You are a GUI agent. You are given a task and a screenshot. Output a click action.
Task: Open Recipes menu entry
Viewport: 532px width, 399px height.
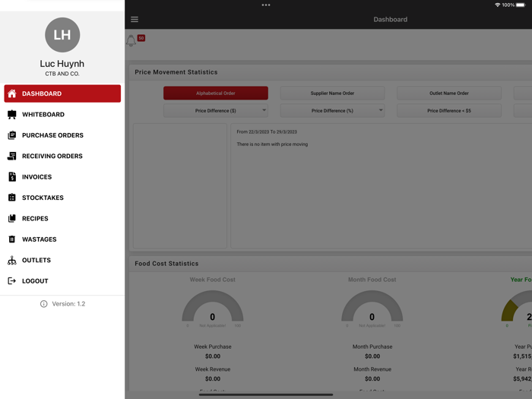(62, 219)
